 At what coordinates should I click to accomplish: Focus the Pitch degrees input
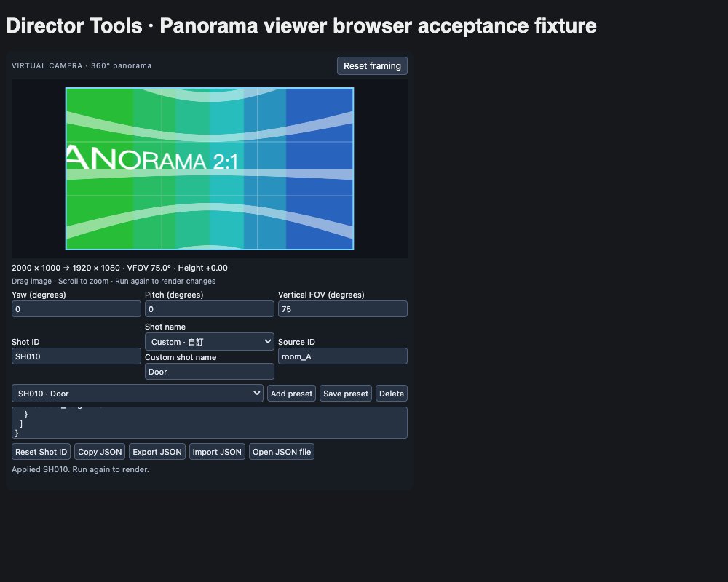210,309
